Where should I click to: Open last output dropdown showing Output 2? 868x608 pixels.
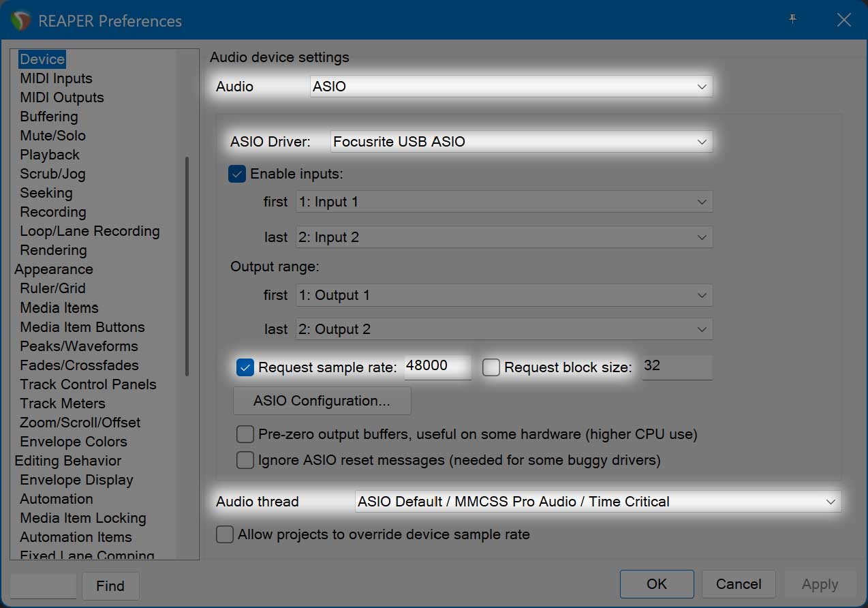point(504,329)
